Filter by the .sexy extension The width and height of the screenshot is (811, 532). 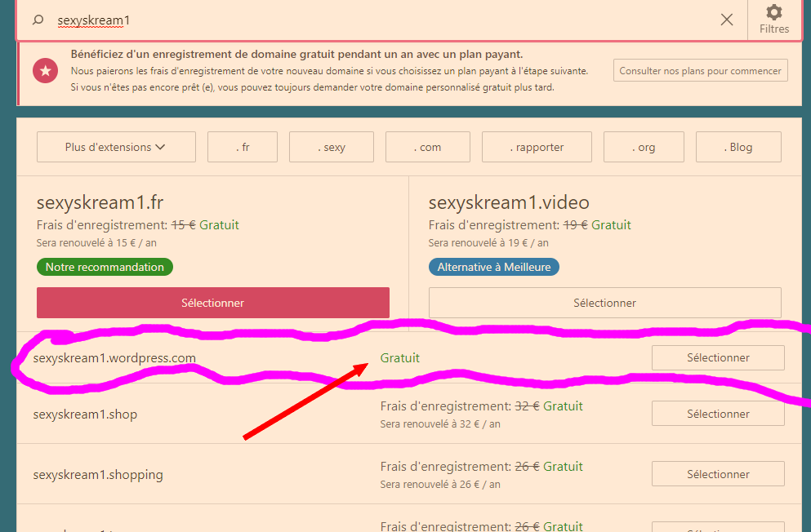coord(332,147)
